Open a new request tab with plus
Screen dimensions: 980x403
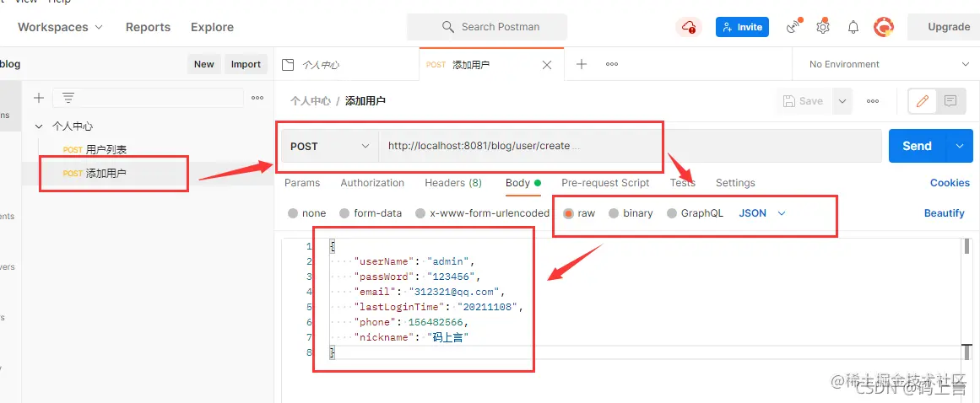pos(582,64)
